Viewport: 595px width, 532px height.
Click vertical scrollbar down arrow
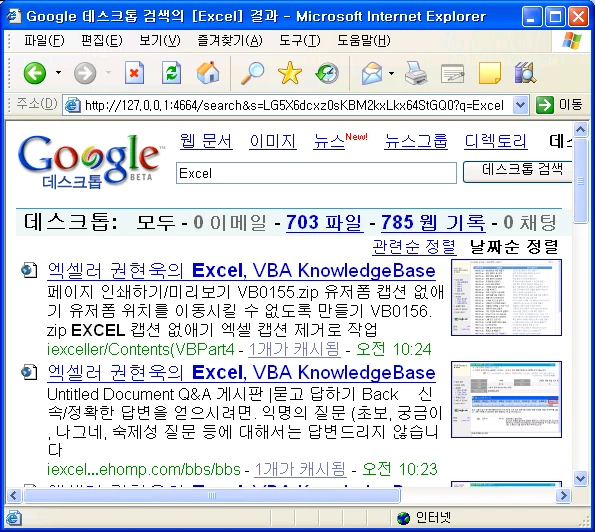click(580, 478)
